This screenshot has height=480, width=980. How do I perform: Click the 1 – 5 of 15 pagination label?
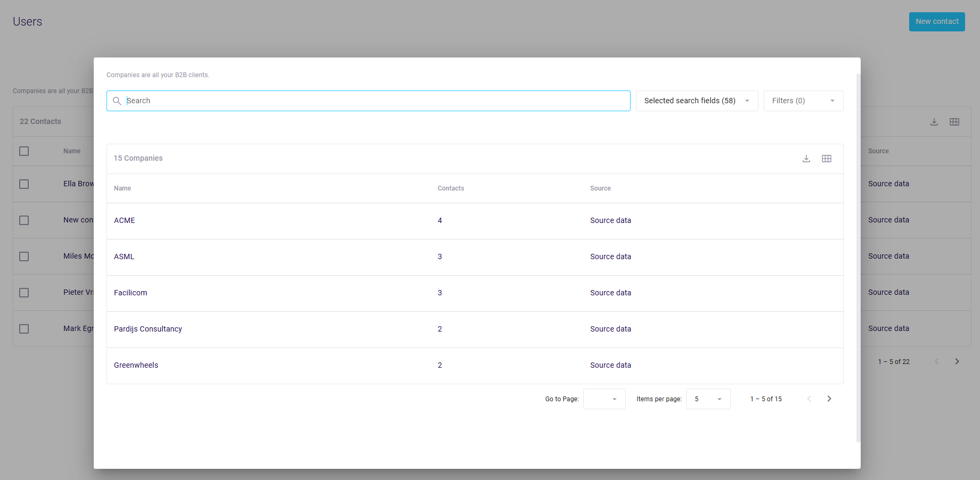tap(766, 399)
